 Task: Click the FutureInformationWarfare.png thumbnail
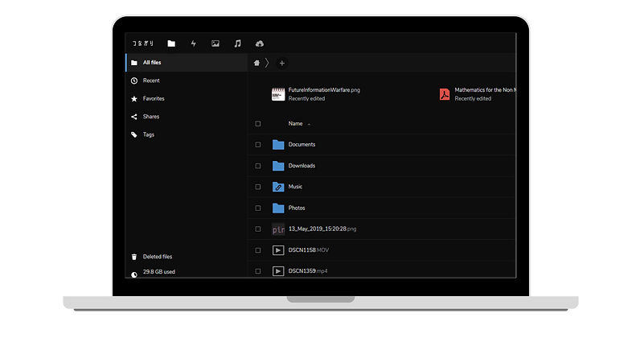[278, 94]
